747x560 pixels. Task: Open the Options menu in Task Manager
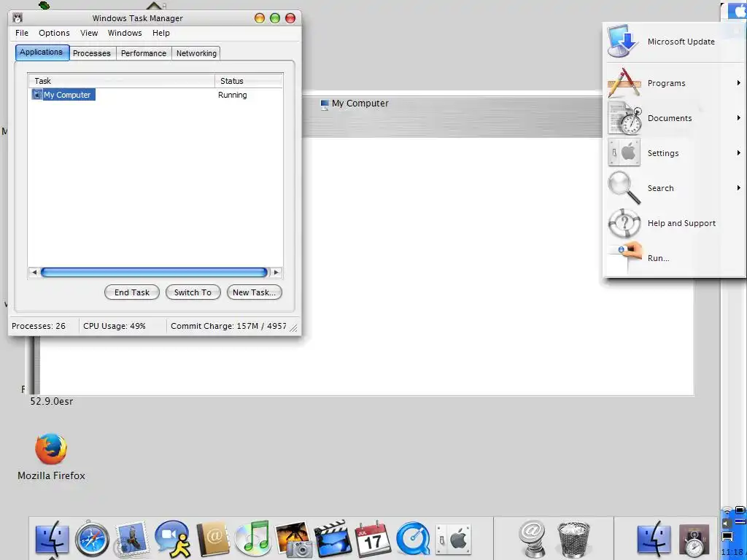pyautogui.click(x=54, y=33)
